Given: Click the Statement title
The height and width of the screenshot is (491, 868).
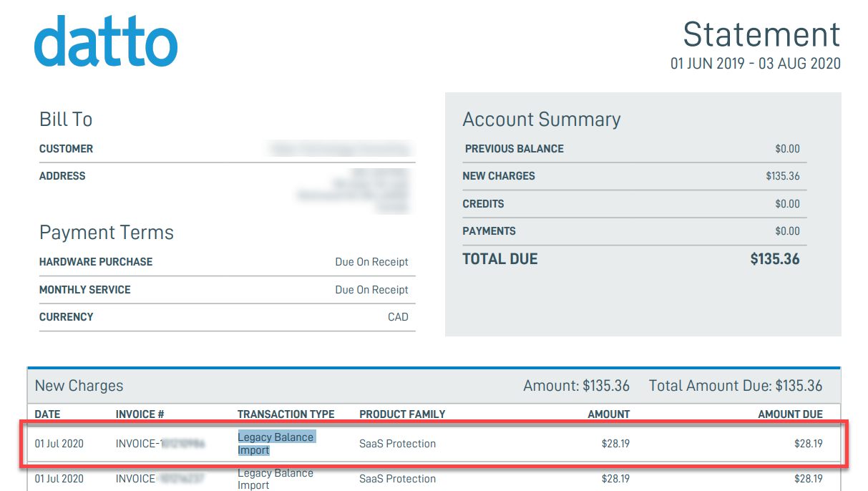Looking at the screenshot, I should 762,34.
